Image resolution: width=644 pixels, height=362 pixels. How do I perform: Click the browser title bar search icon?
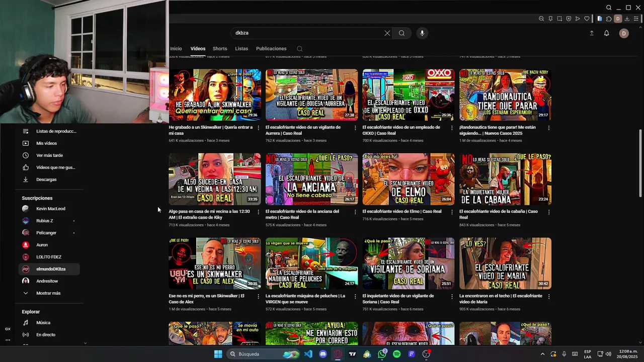tap(609, 8)
